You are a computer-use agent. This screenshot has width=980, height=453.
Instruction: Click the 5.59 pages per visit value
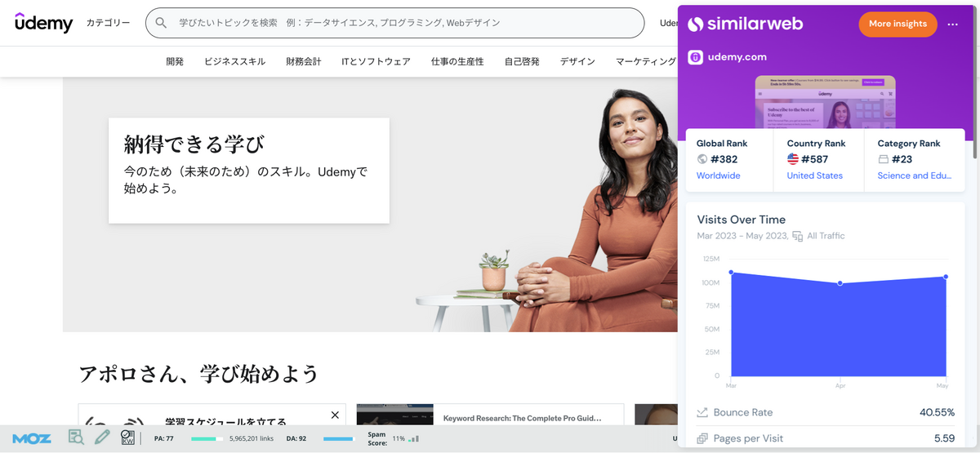pos(944,438)
